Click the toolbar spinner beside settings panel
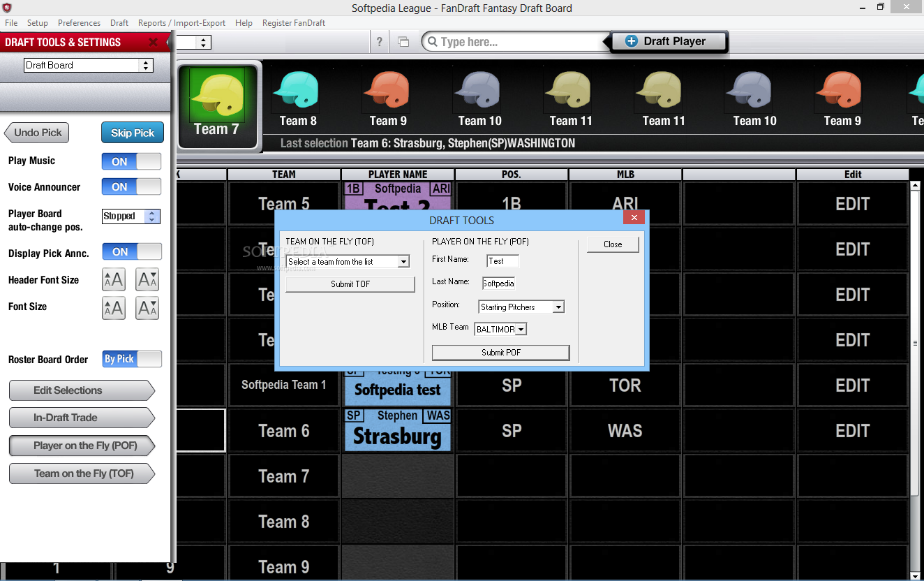The image size is (924, 581). pos(203,43)
